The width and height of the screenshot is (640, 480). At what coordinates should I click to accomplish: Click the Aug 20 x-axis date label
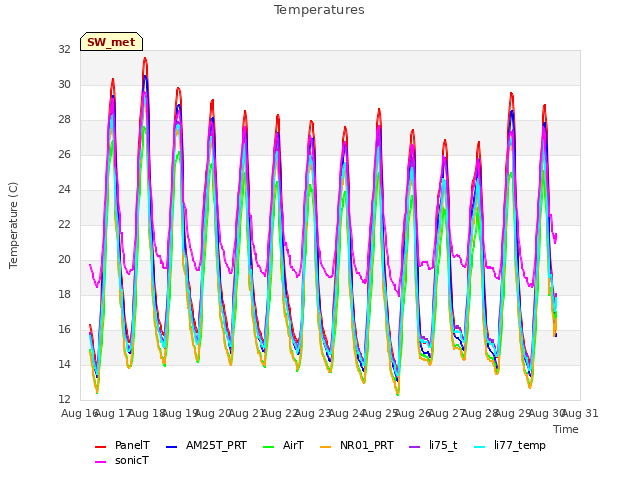click(213, 413)
